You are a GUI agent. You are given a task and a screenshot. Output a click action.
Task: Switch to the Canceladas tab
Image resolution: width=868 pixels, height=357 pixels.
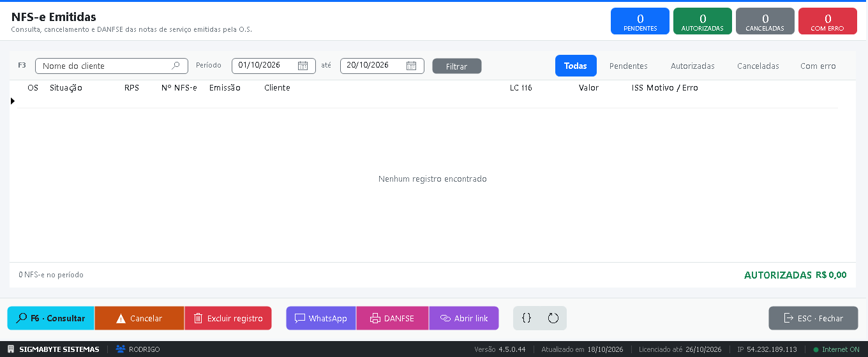tap(758, 66)
